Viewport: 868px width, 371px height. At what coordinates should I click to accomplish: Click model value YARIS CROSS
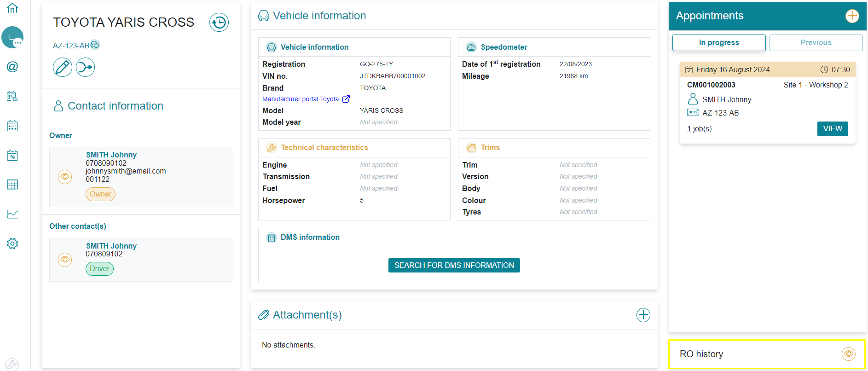click(x=382, y=110)
